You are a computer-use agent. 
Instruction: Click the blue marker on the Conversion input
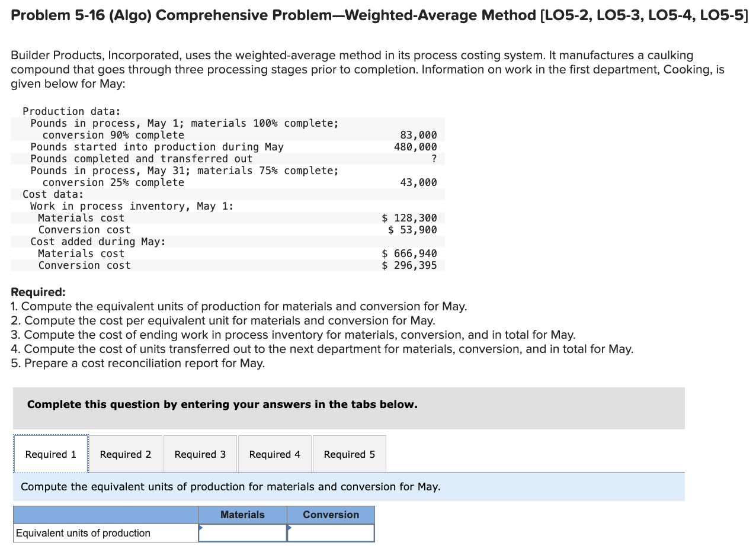coord(290,528)
